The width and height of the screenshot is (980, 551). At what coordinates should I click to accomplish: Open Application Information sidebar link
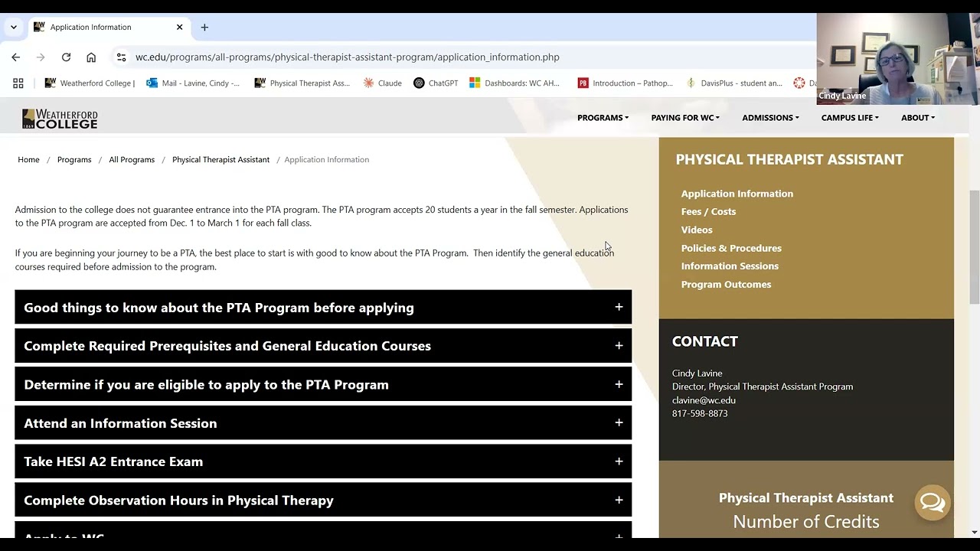pyautogui.click(x=737, y=194)
